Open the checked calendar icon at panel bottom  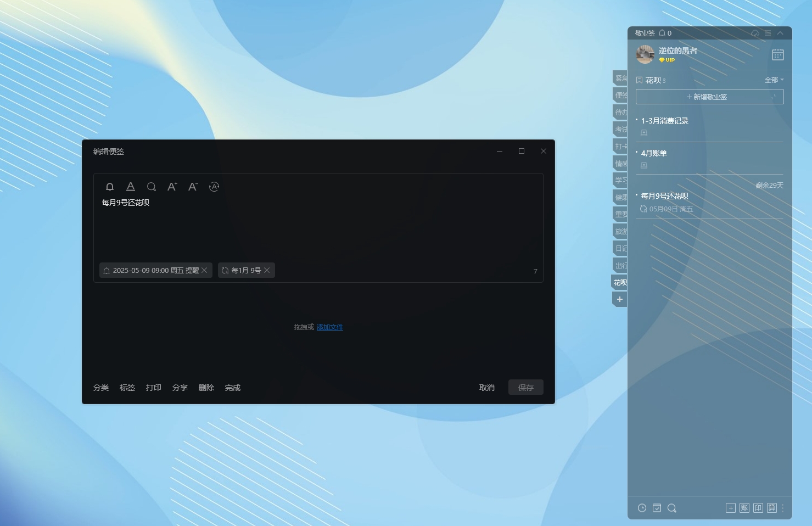(657, 508)
